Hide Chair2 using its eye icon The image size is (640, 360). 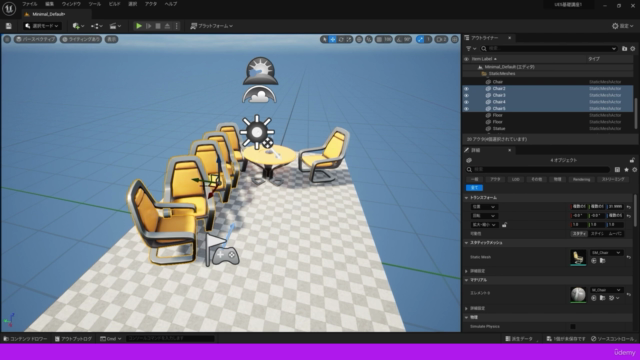466,89
